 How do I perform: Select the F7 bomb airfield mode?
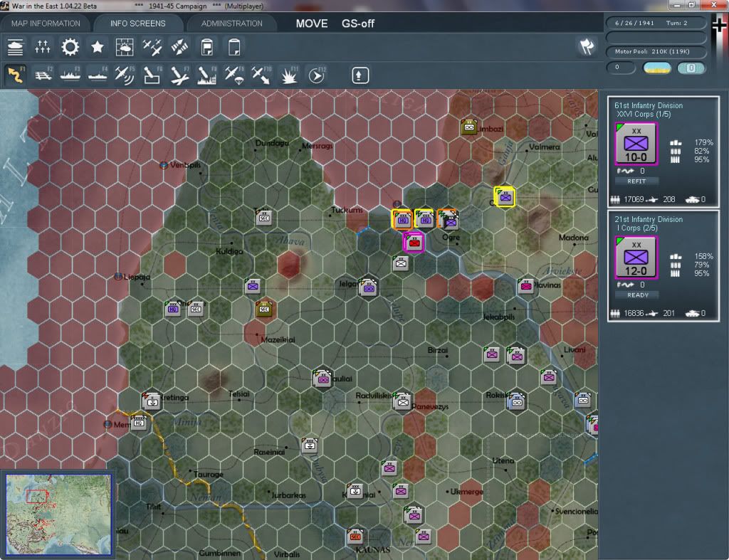[179, 75]
